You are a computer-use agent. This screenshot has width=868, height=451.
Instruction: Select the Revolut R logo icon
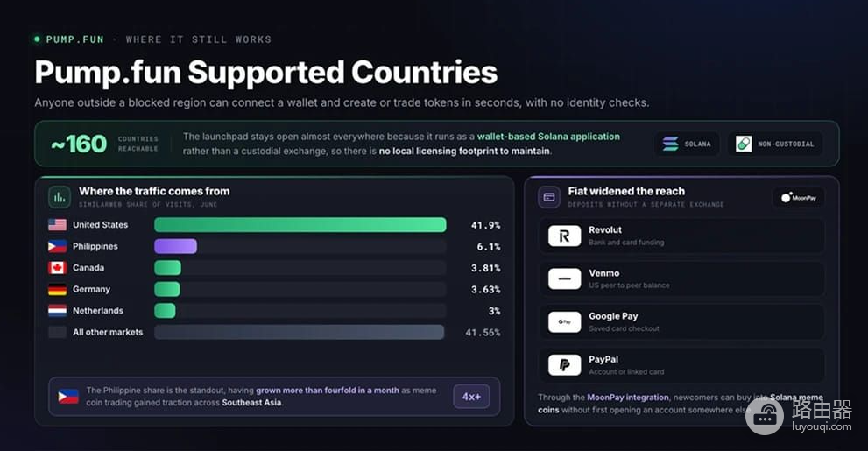tap(564, 236)
